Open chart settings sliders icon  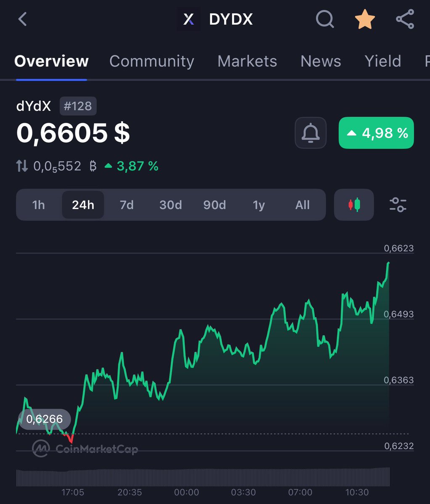tap(398, 205)
